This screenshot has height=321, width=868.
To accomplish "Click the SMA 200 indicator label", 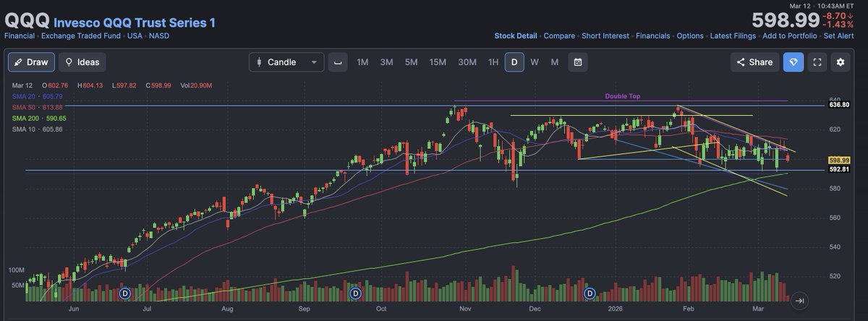I will pyautogui.click(x=39, y=118).
